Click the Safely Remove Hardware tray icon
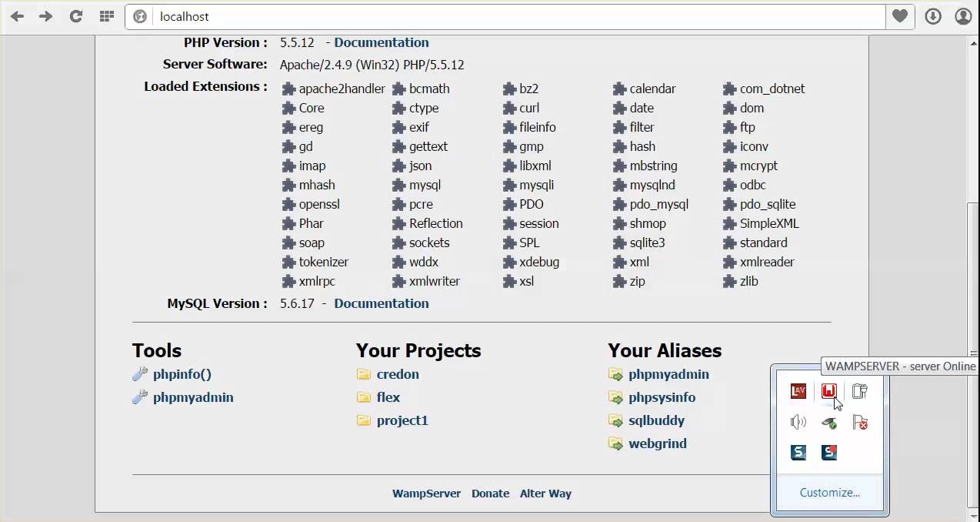980x522 pixels. 828,422
